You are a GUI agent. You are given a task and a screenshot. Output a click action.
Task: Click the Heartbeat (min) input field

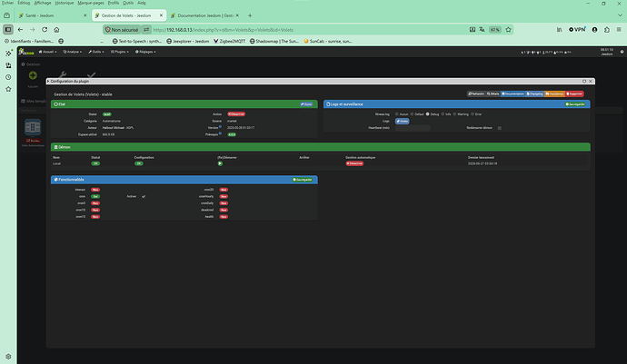[x=413, y=128]
